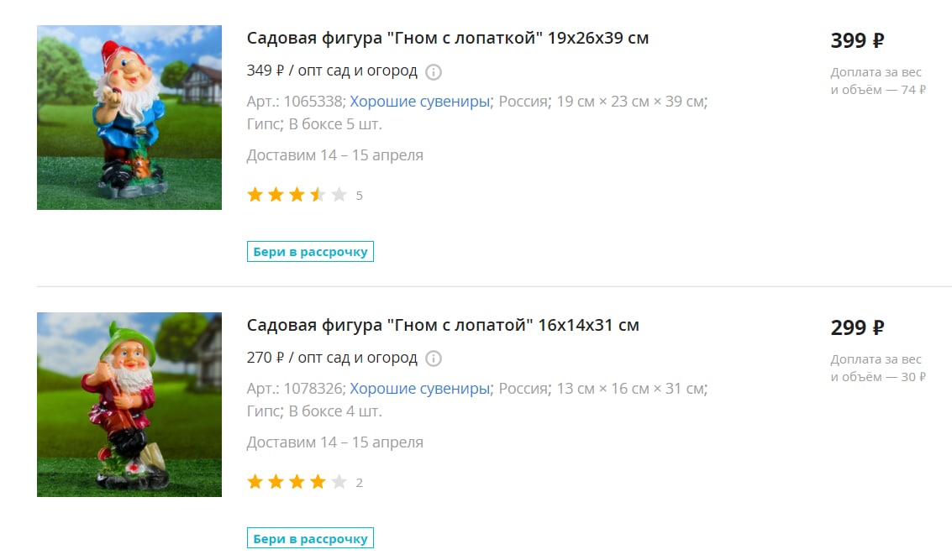This screenshot has width=952, height=560.
Task: Click "Бери в рассрочку" for the 299 ₽ gnome
Action: pos(310,539)
